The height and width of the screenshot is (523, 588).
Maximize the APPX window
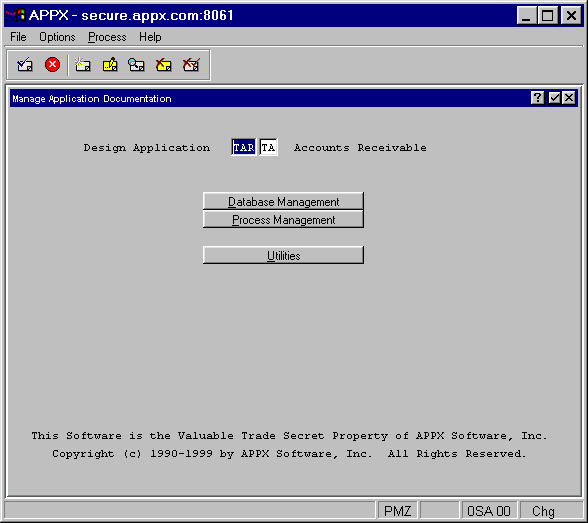coord(548,15)
